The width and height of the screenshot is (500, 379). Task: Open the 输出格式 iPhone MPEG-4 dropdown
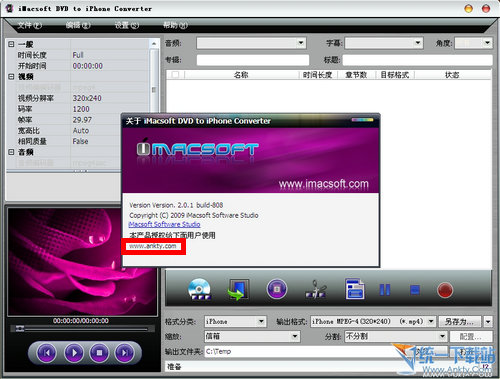coord(431,321)
